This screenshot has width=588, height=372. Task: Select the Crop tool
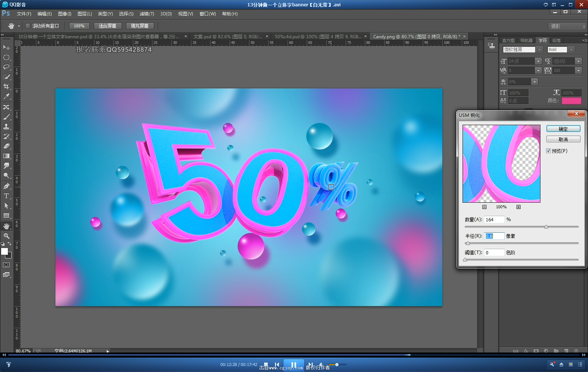pyautogui.click(x=6, y=87)
